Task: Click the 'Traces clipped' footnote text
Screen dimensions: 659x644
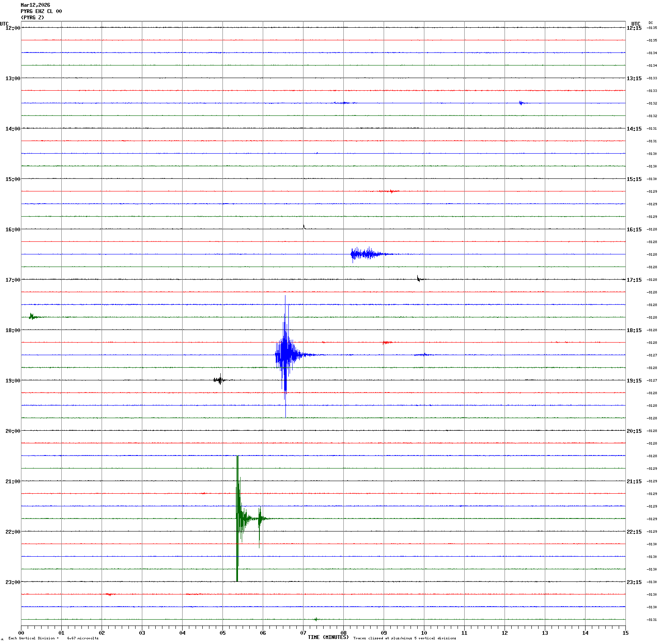Action: [x=404, y=638]
